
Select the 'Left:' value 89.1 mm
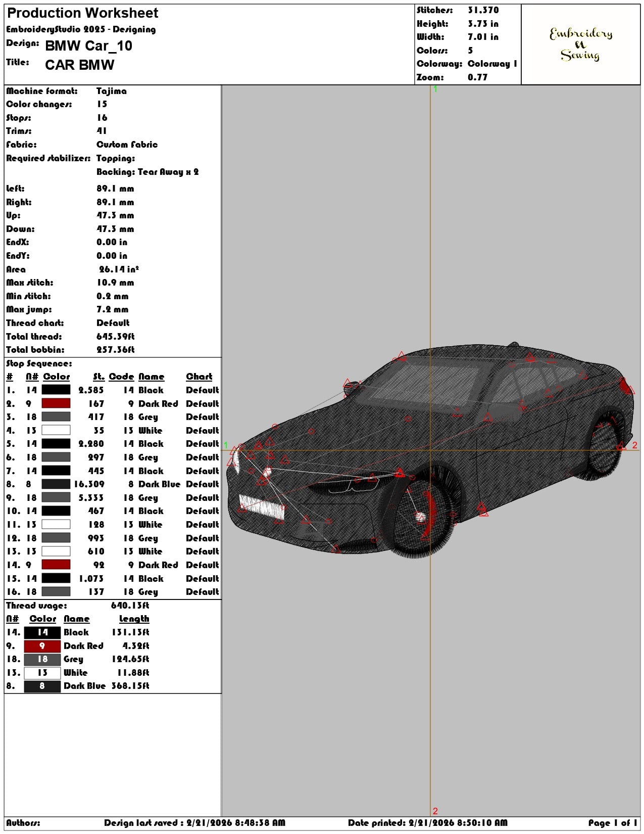pos(115,189)
